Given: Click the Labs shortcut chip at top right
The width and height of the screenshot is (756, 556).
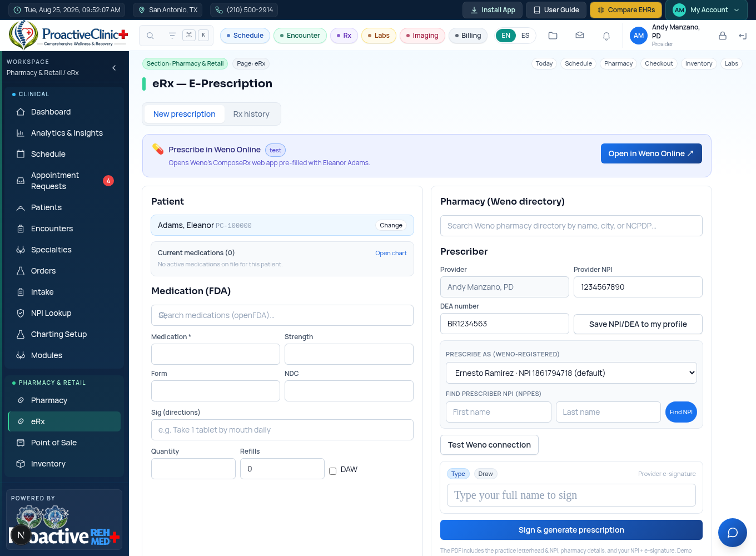Looking at the screenshot, I should (x=732, y=63).
